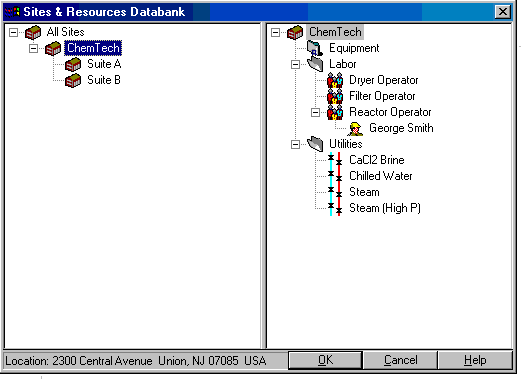The height and width of the screenshot is (379, 521).
Task: Click the Steam utility pipe icon
Action: [x=335, y=192]
